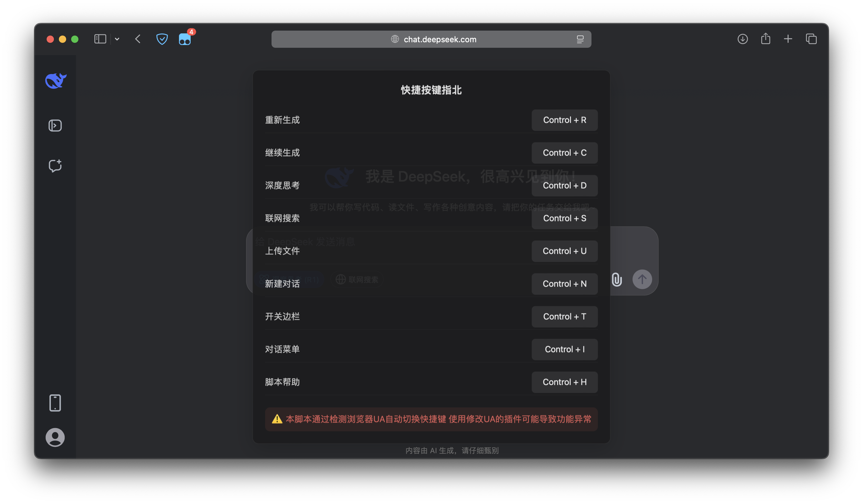
Task: Open the reader view icon in address bar
Action: 580,39
